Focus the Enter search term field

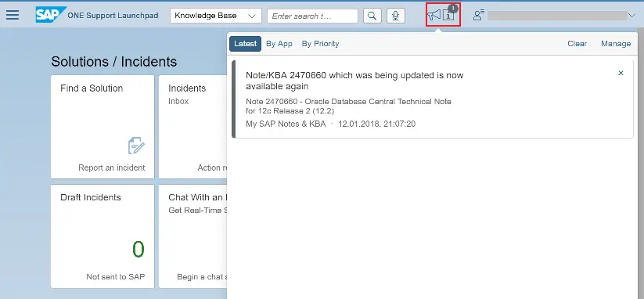[312, 16]
